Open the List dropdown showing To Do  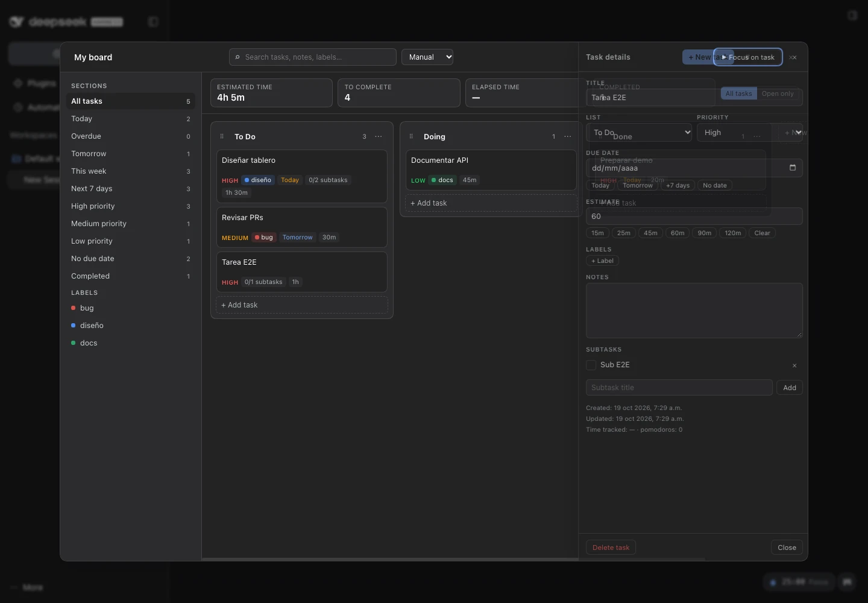tap(639, 132)
